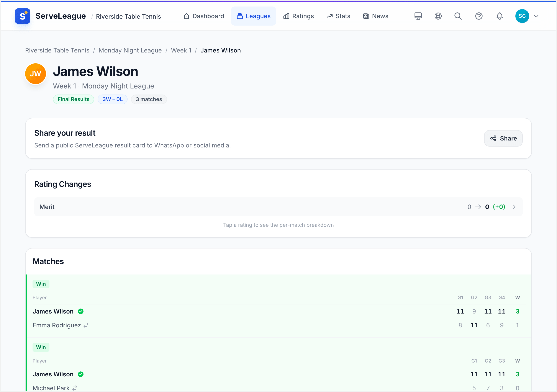Viewport: 557px width, 392px height.
Task: Click the Final Results badge
Action: [74, 99]
